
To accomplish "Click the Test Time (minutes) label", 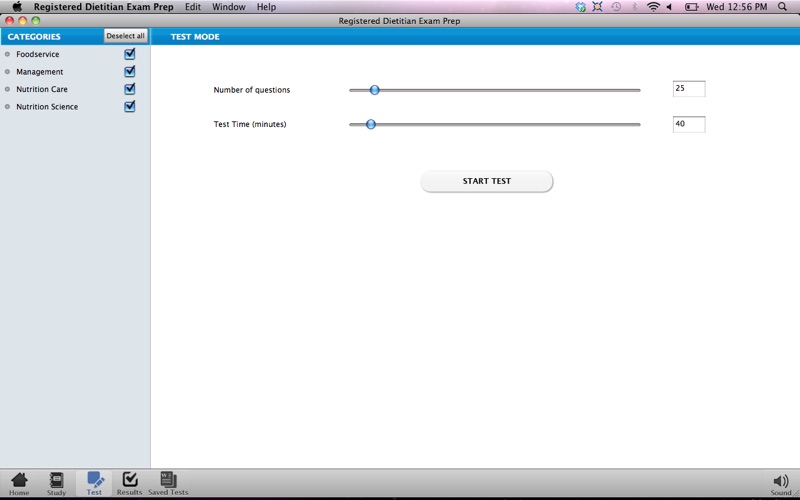I will click(250, 124).
